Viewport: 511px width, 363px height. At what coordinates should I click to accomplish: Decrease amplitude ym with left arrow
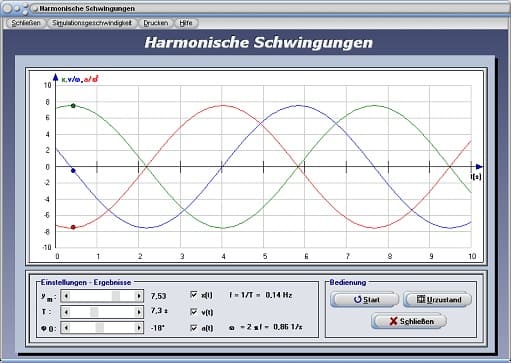(x=66, y=296)
